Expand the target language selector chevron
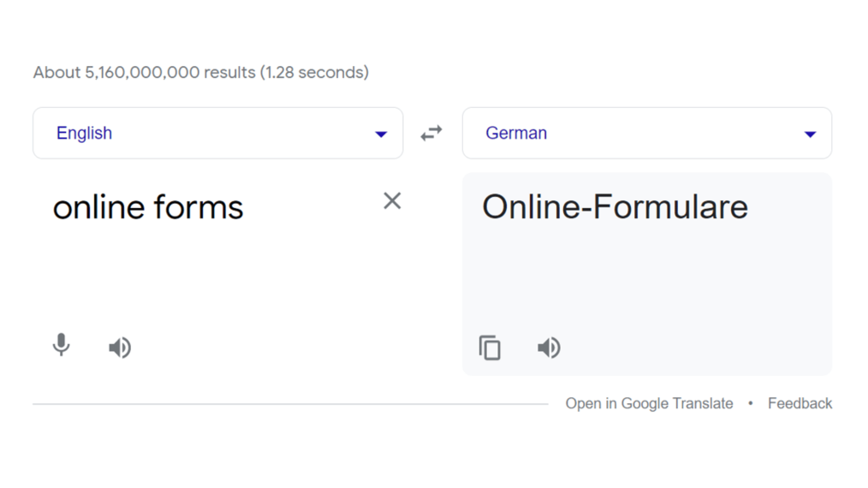The image size is (868, 488). pos(811,134)
